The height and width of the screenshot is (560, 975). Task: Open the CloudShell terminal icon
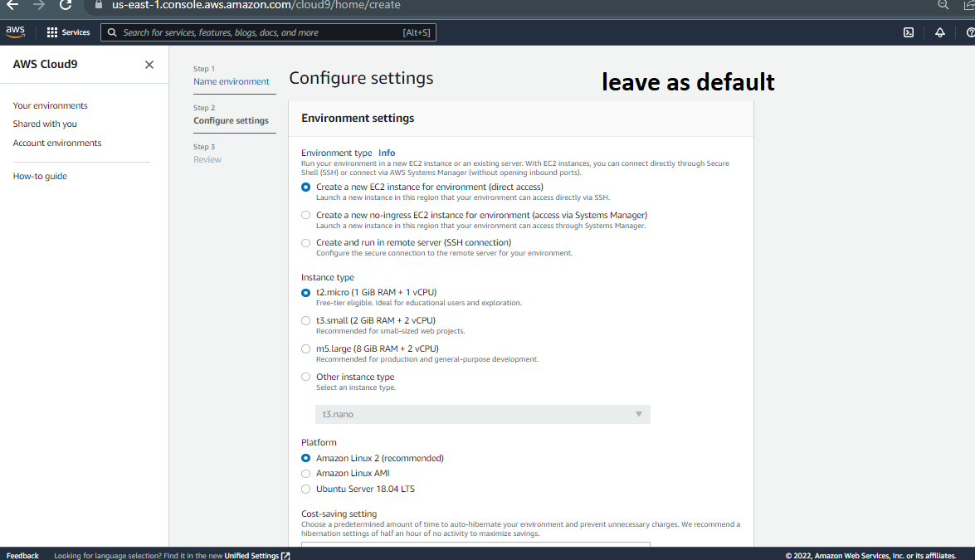(x=909, y=32)
